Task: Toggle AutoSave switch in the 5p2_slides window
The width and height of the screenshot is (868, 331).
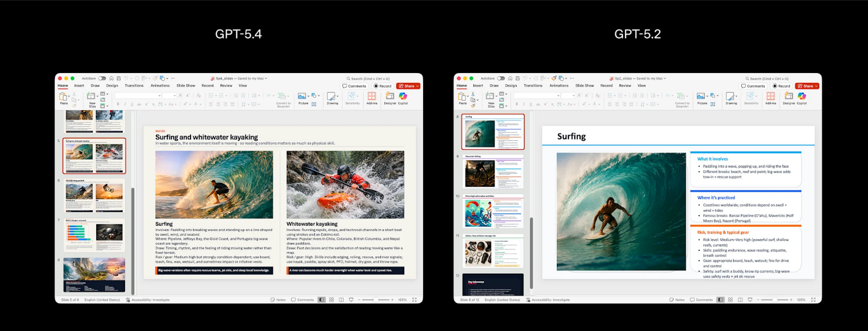Action: tap(501, 78)
